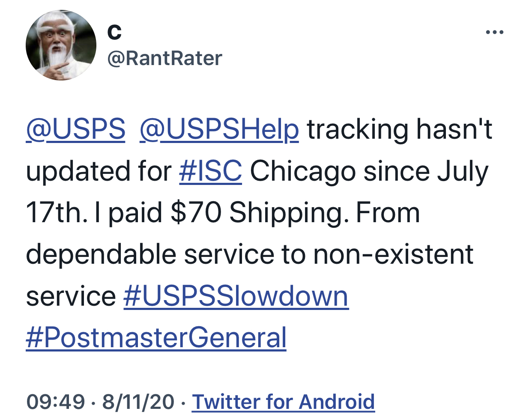Click the "tracking hasn't" text
This screenshot has width=532, height=414.
tap(400, 129)
